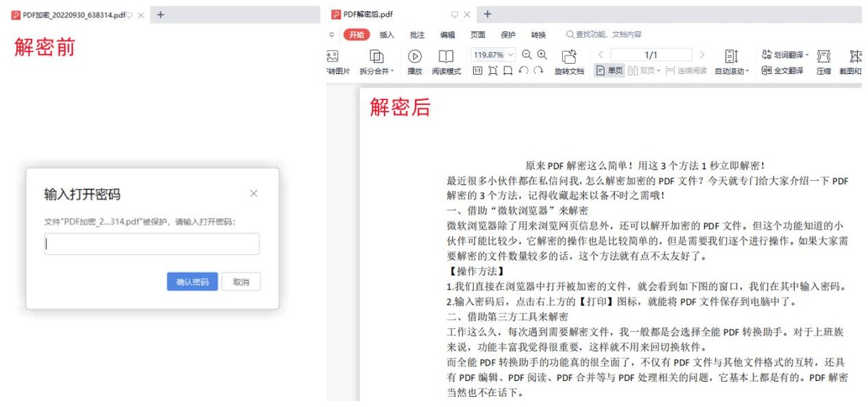868x407 pixels.
Task: Click heading 二、借助第三方工具来解密
Action: [508, 317]
